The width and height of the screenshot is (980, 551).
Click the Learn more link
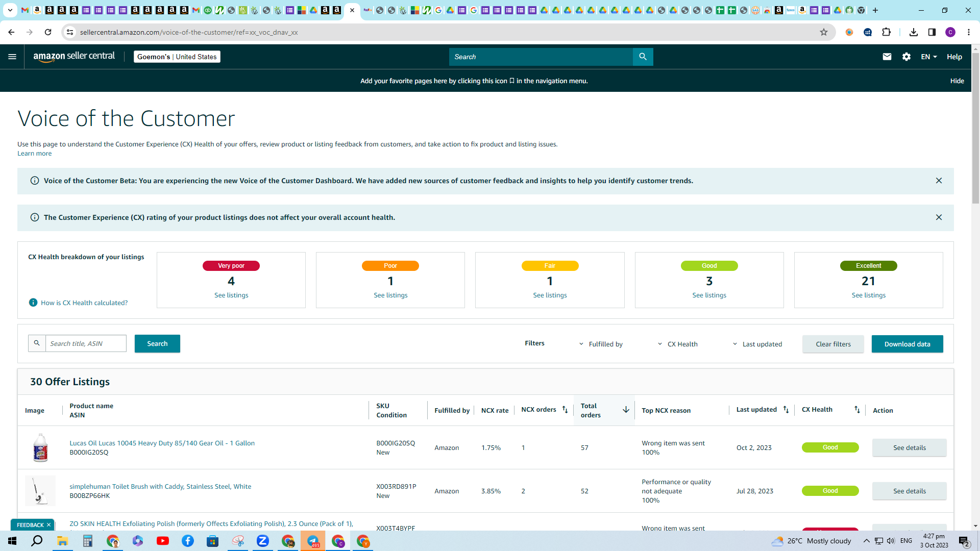(34, 154)
